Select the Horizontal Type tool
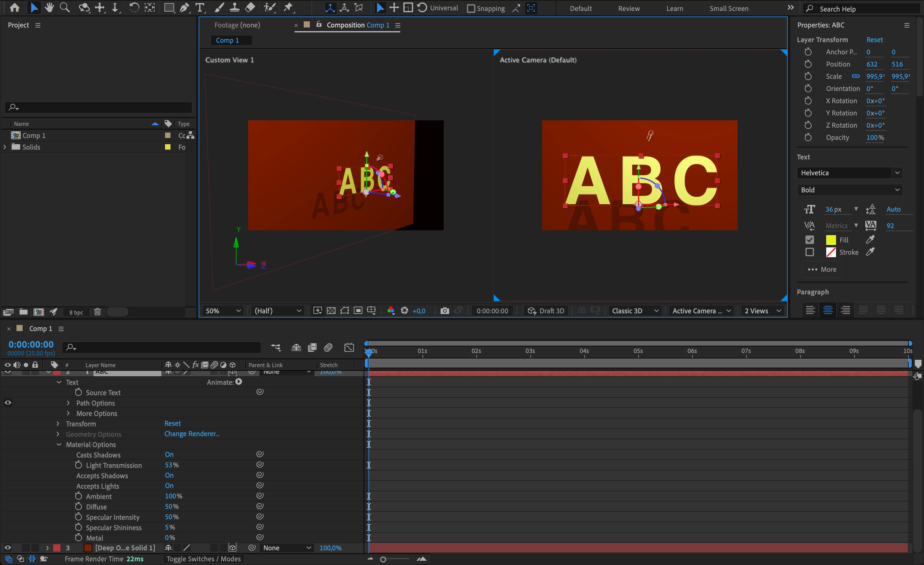The height and width of the screenshot is (565, 924). click(200, 8)
